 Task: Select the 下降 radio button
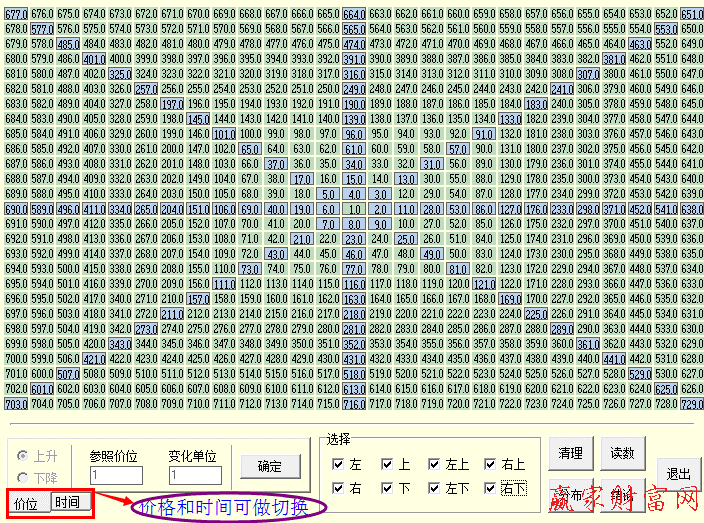22,477
